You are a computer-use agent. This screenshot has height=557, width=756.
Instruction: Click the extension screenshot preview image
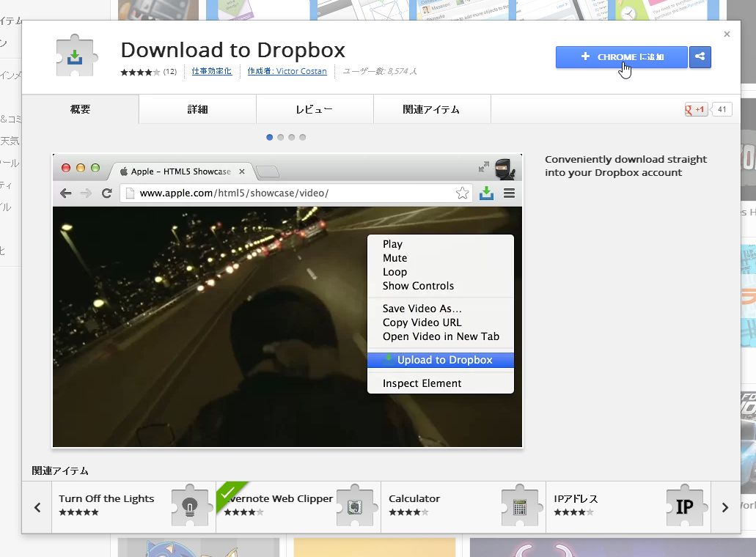pos(287,300)
